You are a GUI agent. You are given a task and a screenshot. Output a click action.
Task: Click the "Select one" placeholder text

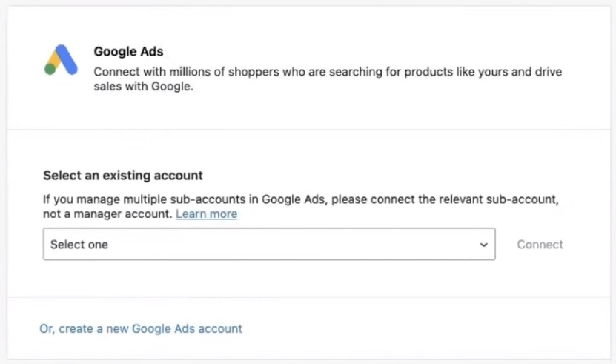[x=79, y=245]
